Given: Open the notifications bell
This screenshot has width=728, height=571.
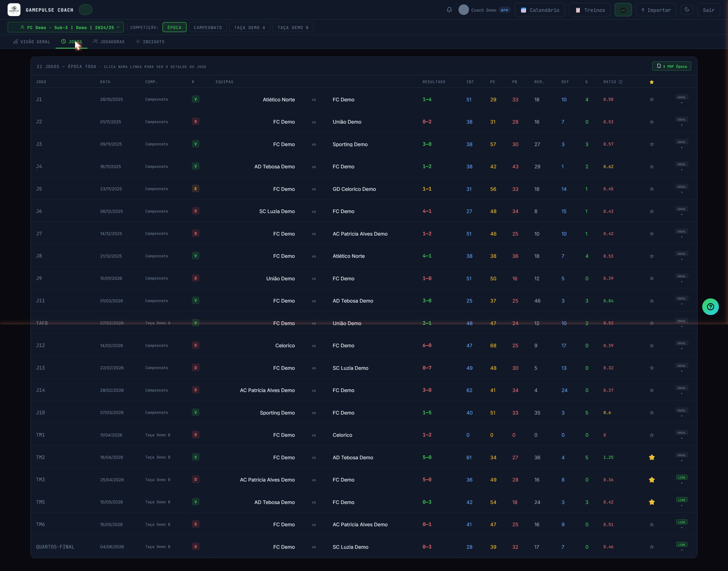Looking at the screenshot, I should point(449,10).
